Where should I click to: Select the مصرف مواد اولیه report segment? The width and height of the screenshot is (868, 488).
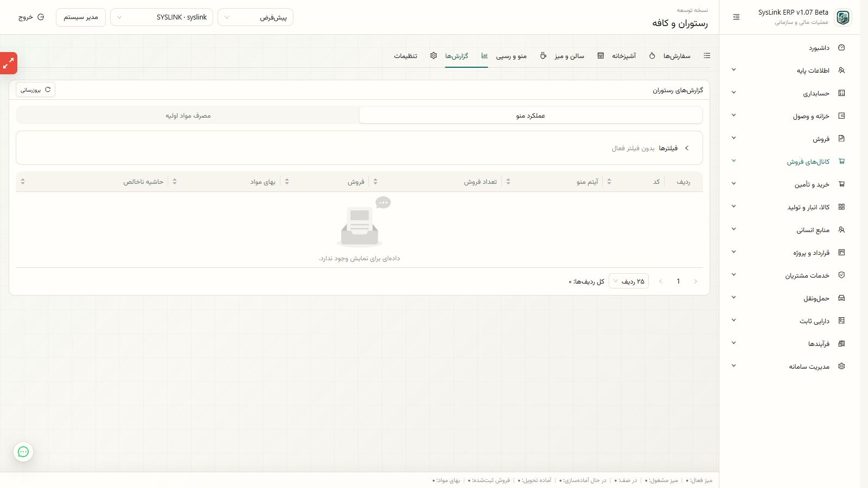(188, 115)
